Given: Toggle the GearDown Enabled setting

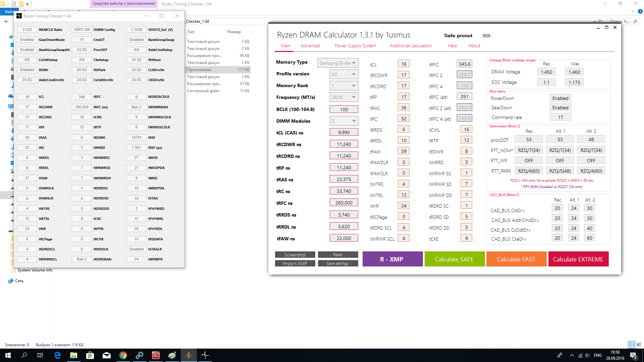Looking at the screenshot, I should (560, 108).
